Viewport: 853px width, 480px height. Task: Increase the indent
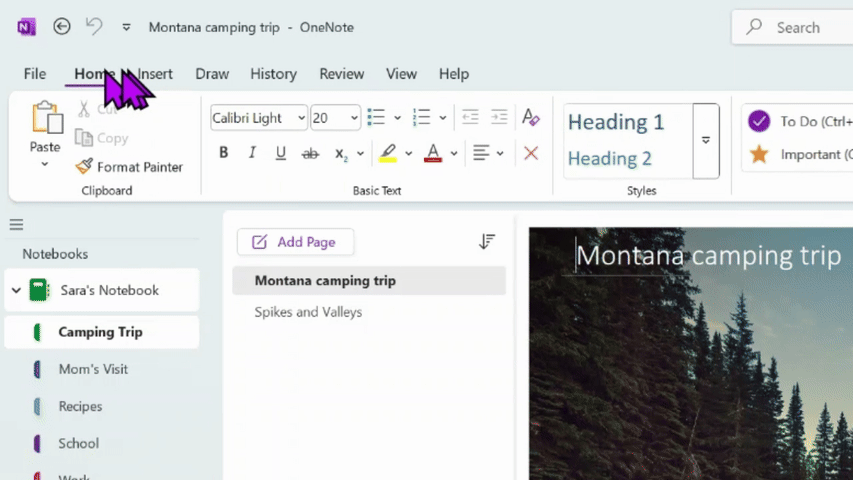click(x=499, y=117)
